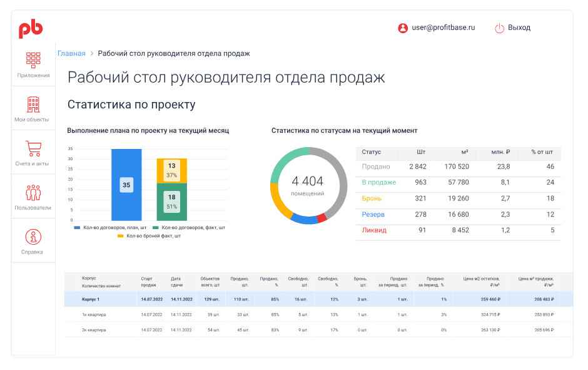Toggle legend Кол-во броней факт, шт

(150, 235)
